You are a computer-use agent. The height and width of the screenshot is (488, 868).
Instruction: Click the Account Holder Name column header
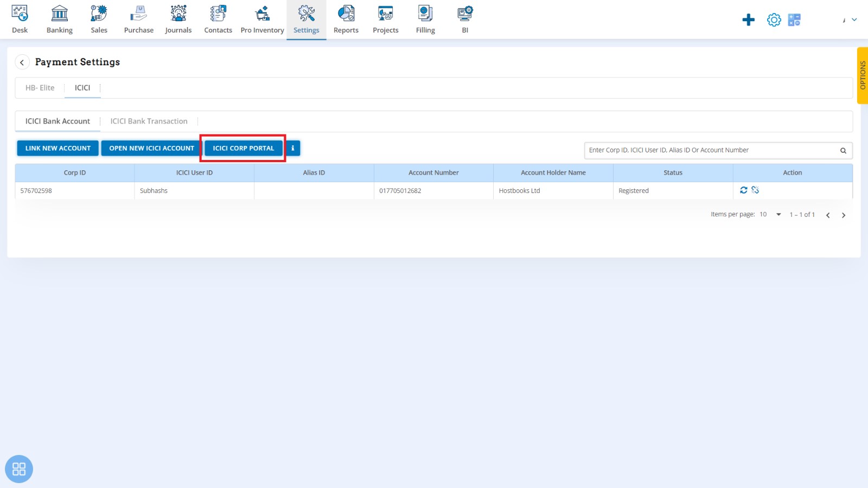tap(553, 173)
